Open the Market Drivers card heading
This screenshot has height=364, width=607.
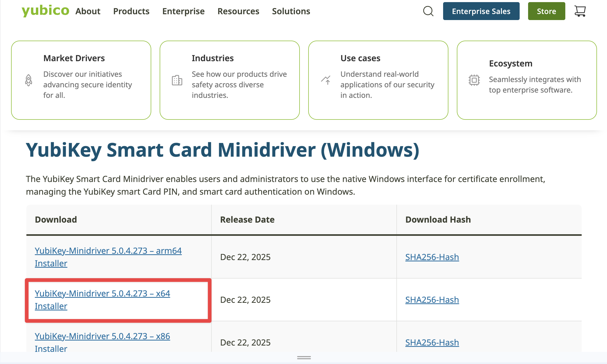pos(74,58)
